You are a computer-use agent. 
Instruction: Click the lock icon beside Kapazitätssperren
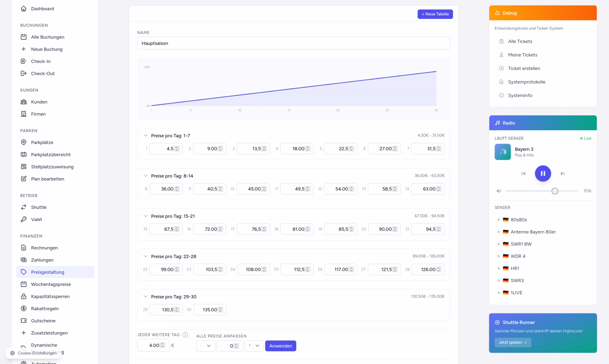click(24, 297)
